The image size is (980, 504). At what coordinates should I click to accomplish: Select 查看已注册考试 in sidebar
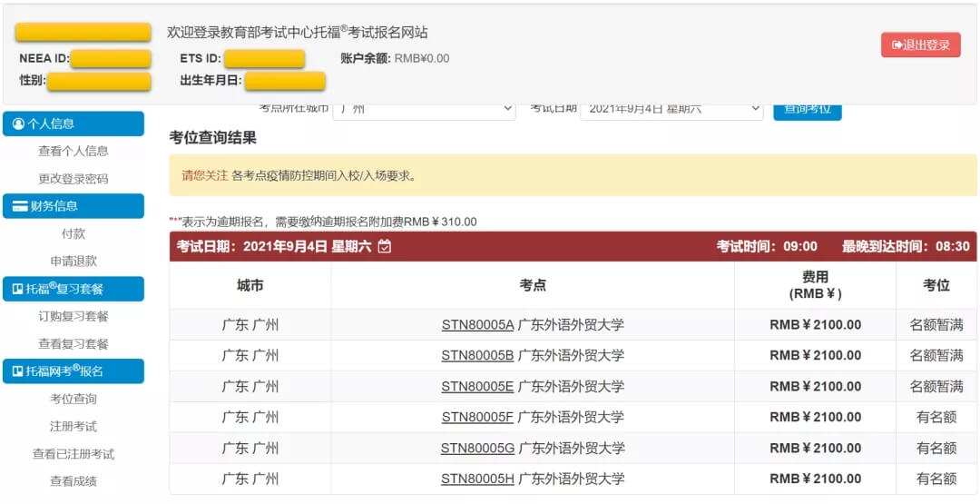pos(73,454)
